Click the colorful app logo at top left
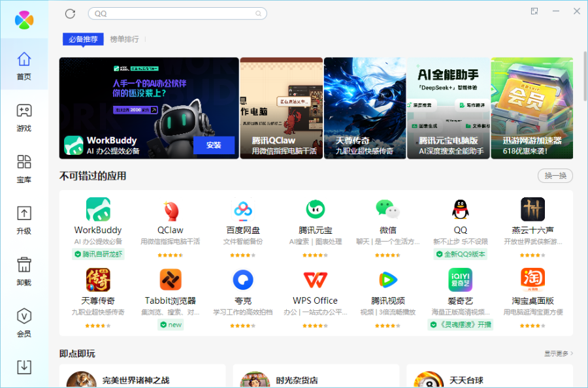The height and width of the screenshot is (388, 588). (24, 20)
